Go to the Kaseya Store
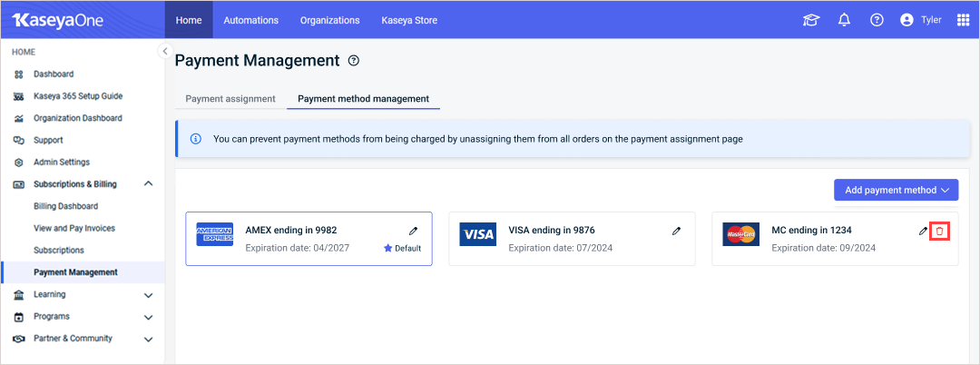980x365 pixels. click(x=409, y=20)
